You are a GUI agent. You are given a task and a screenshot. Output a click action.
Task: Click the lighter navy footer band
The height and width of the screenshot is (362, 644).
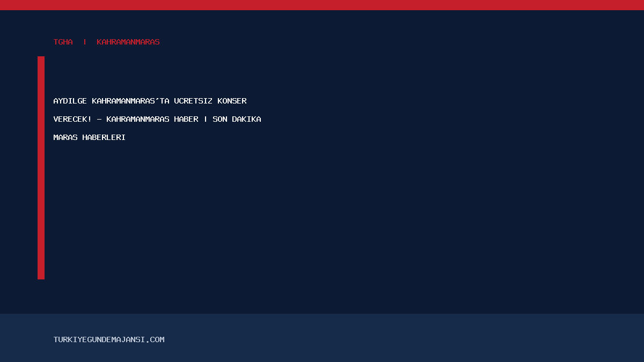pos(322,338)
